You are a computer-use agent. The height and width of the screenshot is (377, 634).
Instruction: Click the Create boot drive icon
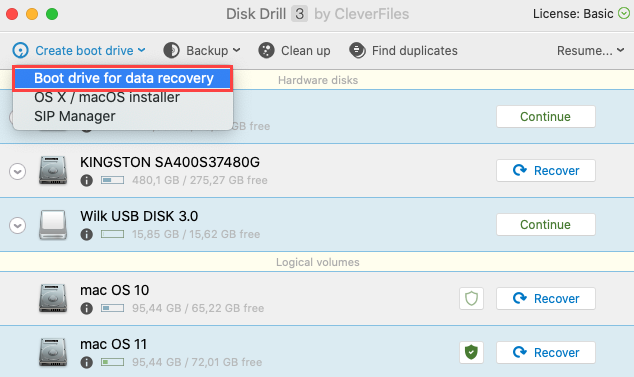pos(20,51)
